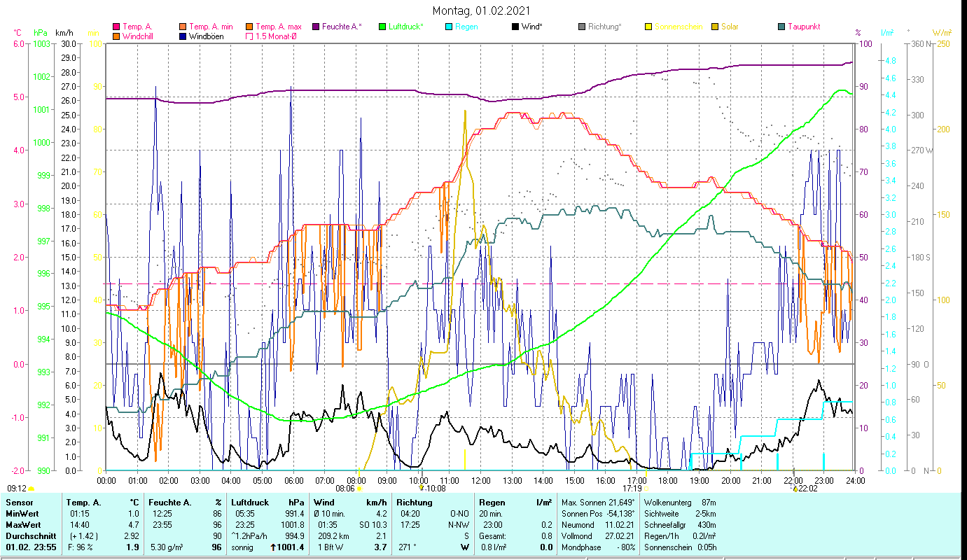
Task: Click the 'Regen' table column header
Action: click(x=492, y=503)
